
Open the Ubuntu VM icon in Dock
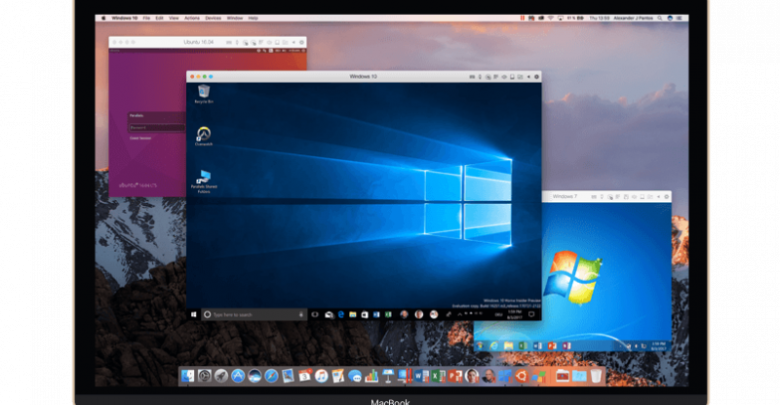[x=521, y=376]
